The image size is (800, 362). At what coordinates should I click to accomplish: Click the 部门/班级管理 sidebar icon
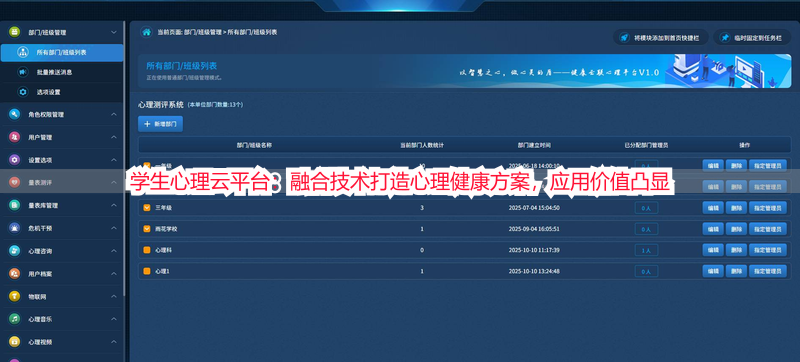click(x=14, y=32)
